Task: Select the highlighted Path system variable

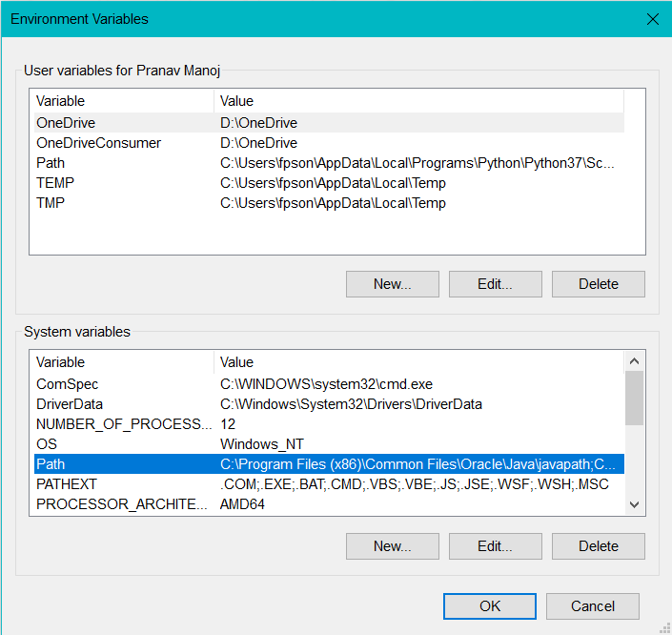Action: [329, 464]
